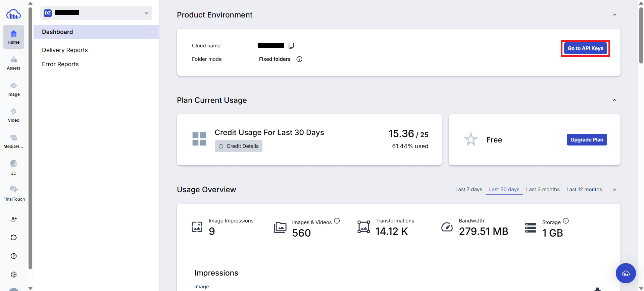Select the Last 12 months tab
Screen dimensions: 644x291
(584, 190)
